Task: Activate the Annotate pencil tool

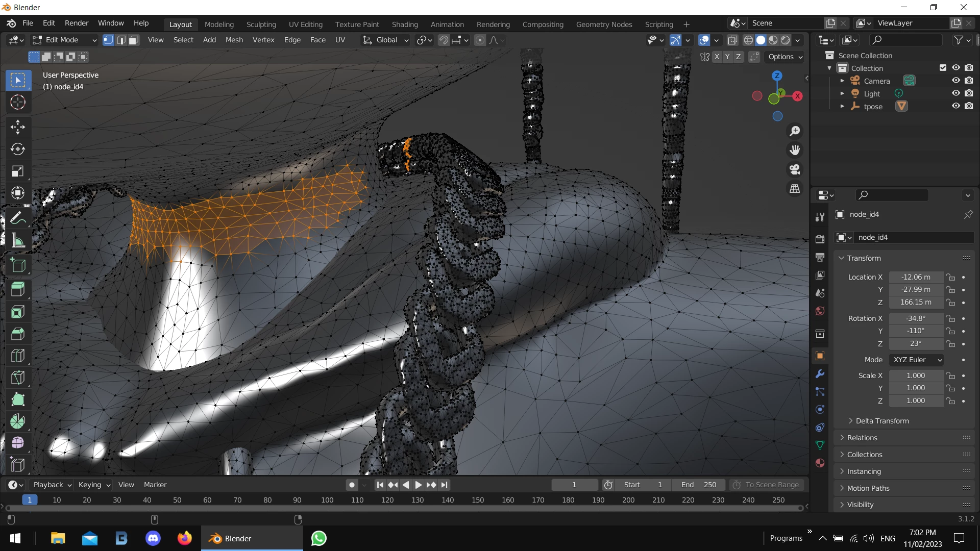Action: click(18, 218)
